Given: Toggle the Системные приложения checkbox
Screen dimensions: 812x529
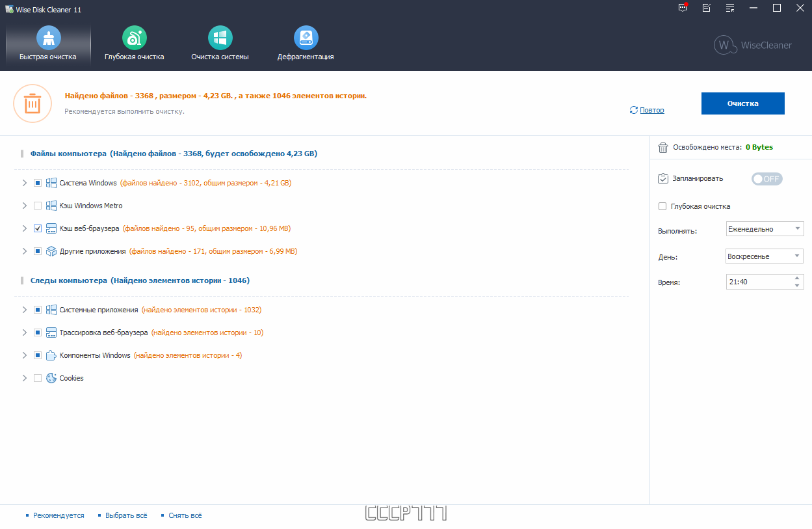Looking at the screenshot, I should tap(38, 310).
